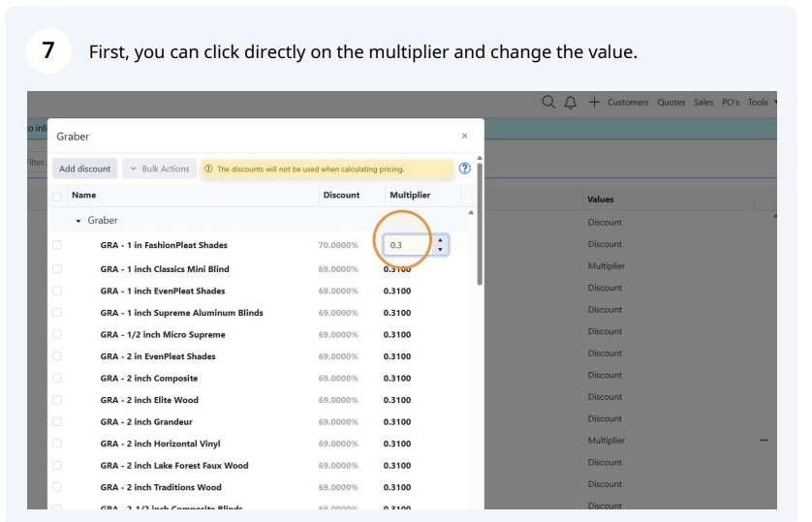The width and height of the screenshot is (812, 522).
Task: Go to Sales menu
Action: pyautogui.click(x=703, y=103)
